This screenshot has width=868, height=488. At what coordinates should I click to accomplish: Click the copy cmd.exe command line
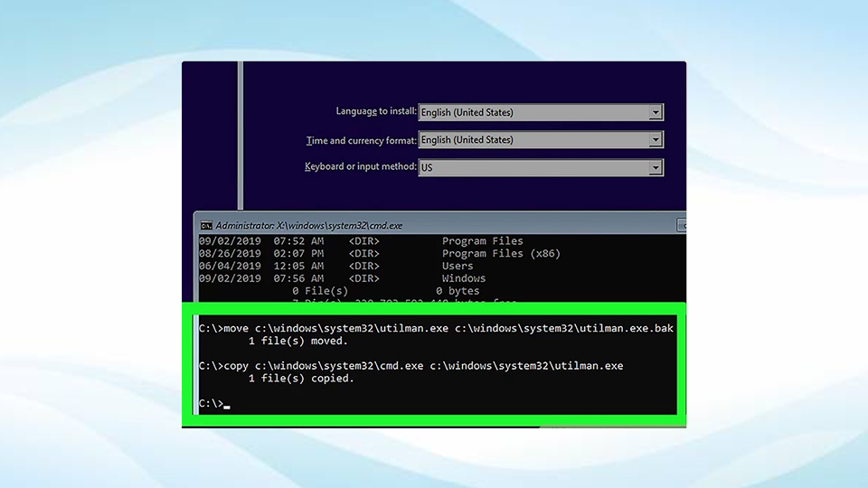coord(410,365)
